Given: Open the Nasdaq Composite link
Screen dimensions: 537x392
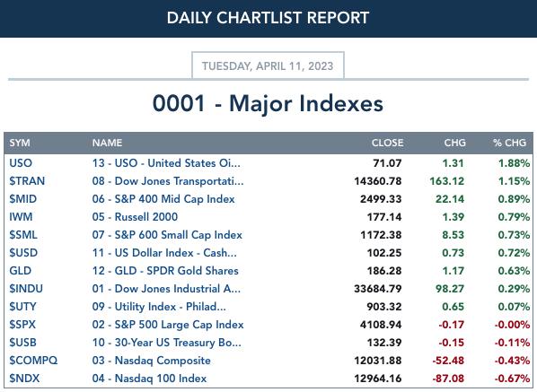Looking at the screenshot, I should (x=152, y=361).
